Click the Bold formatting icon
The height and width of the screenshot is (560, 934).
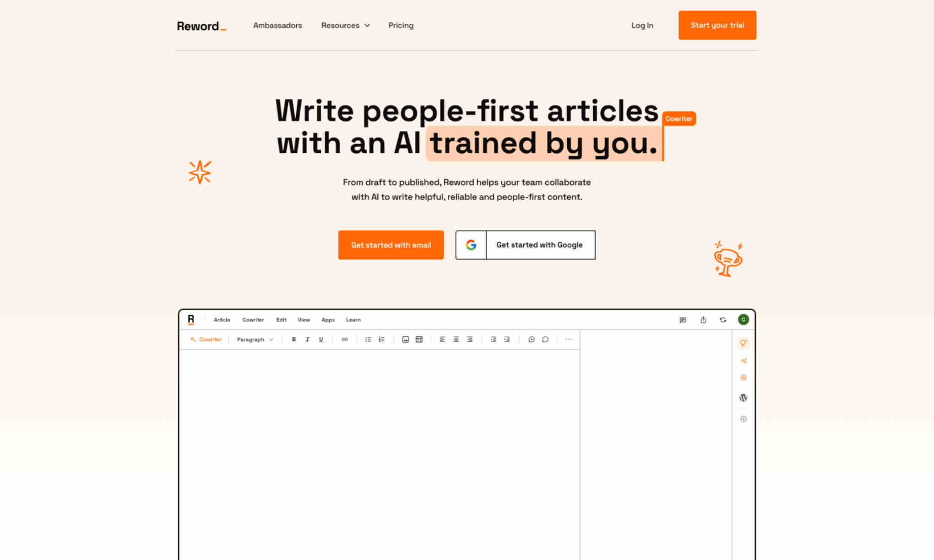pos(293,339)
